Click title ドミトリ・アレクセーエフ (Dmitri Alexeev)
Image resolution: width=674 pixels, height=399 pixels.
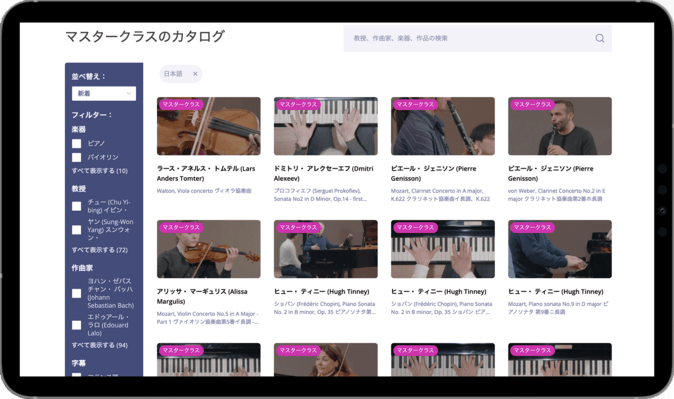[324, 173]
